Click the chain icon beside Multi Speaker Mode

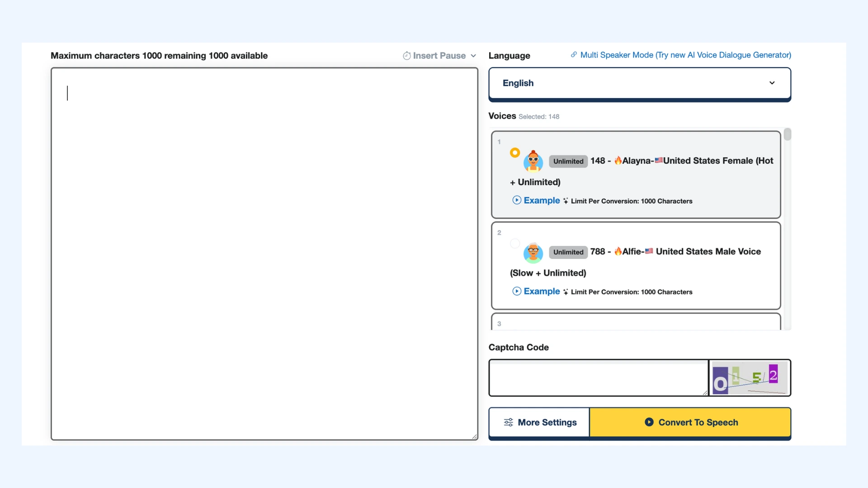click(x=574, y=54)
